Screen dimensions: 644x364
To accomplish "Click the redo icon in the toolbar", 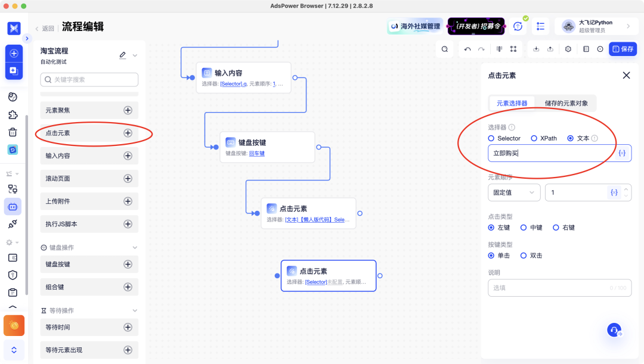I will [481, 49].
